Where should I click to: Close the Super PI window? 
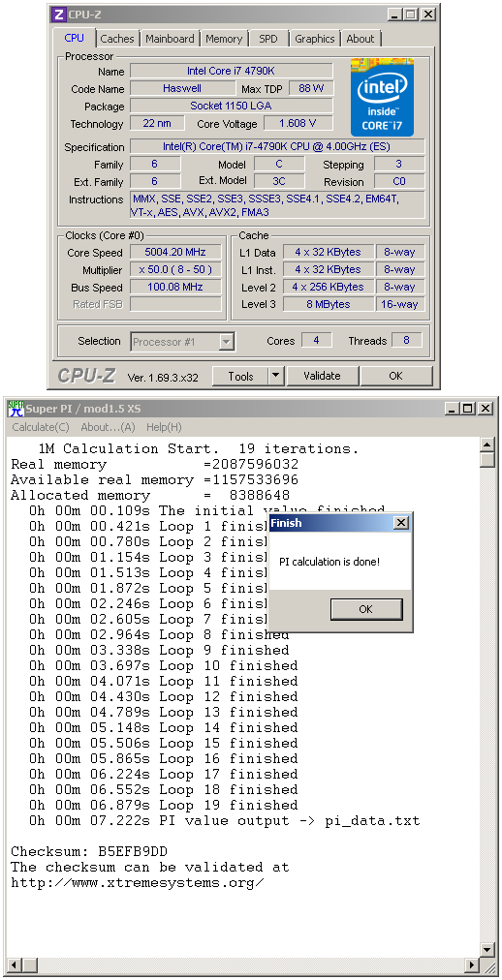tap(486, 409)
